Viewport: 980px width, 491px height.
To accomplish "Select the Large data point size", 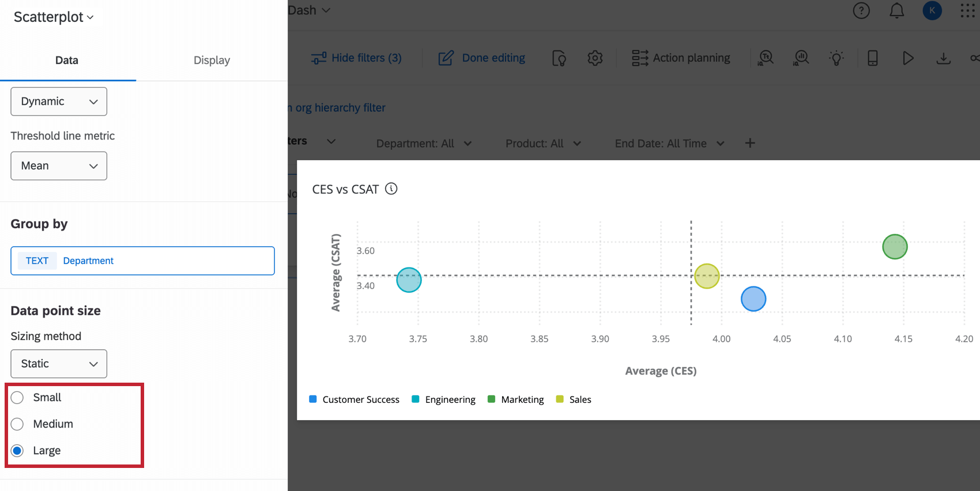I will pos(17,451).
